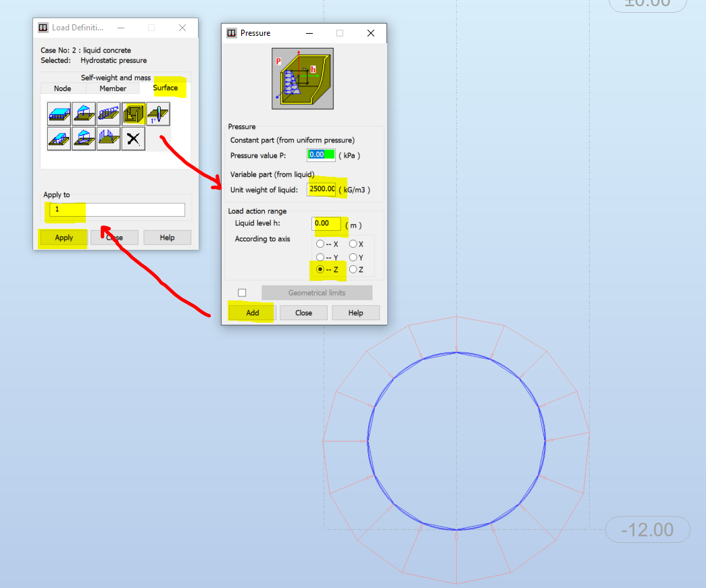
Task: Switch to the Node tab
Action: coord(63,88)
